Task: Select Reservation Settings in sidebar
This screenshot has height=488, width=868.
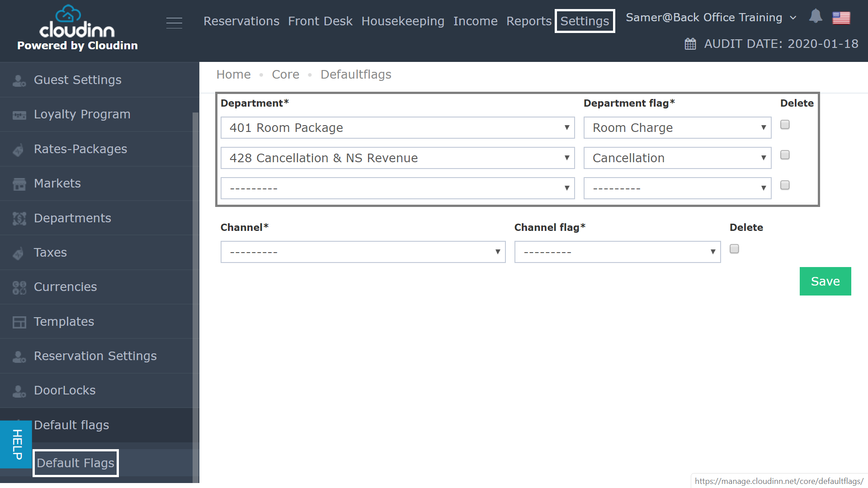Action: (96, 356)
